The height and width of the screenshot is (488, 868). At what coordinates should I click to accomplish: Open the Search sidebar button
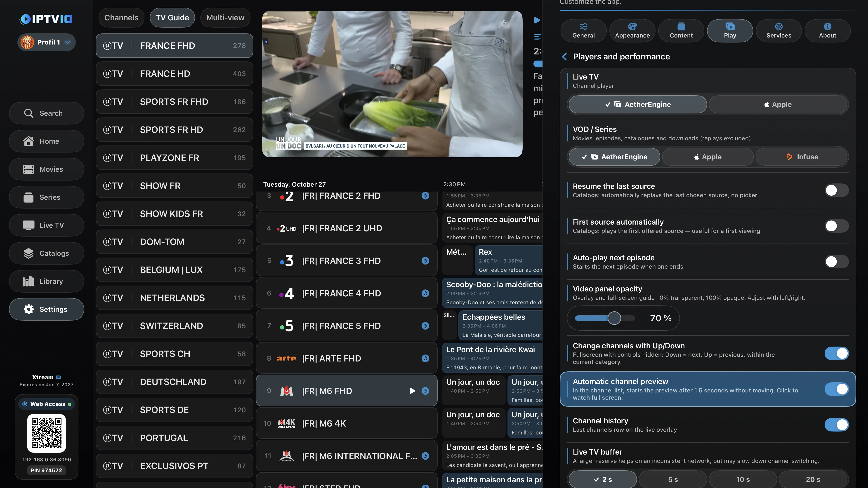(47, 113)
